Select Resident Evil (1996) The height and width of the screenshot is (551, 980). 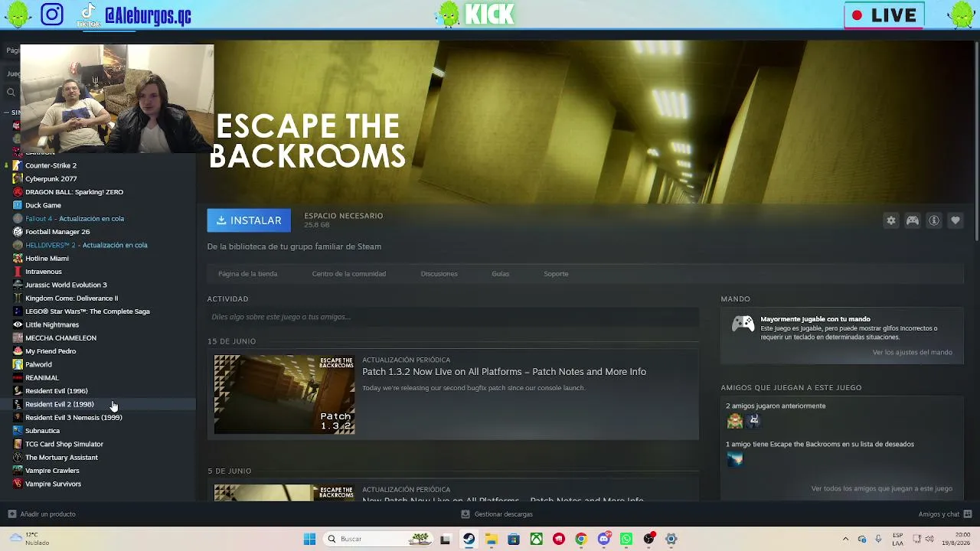56,391
